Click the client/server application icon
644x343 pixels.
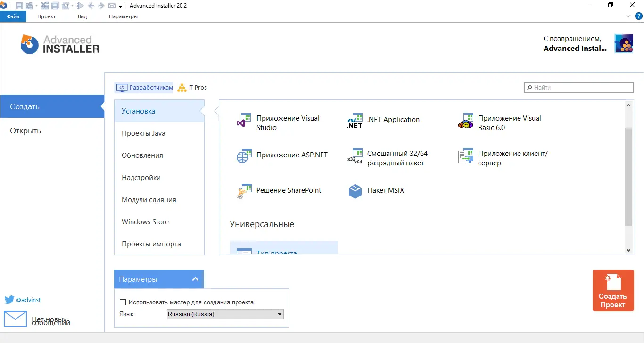(465, 157)
